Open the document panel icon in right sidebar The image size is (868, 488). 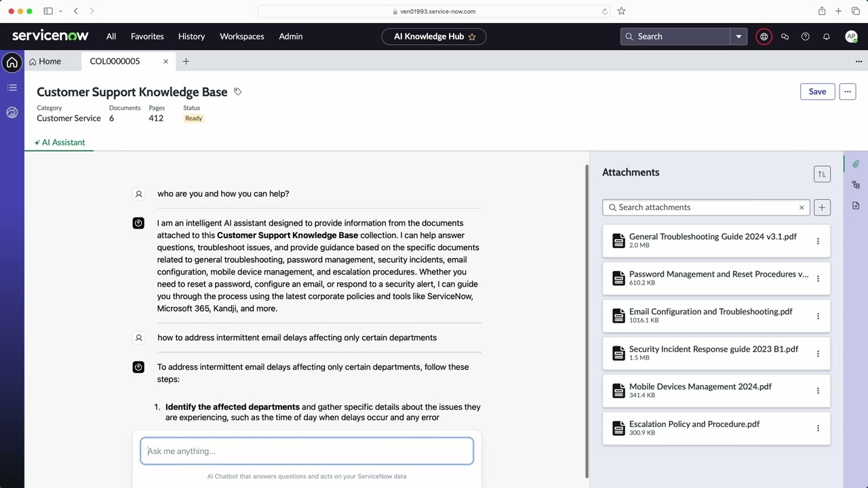pyautogui.click(x=856, y=205)
